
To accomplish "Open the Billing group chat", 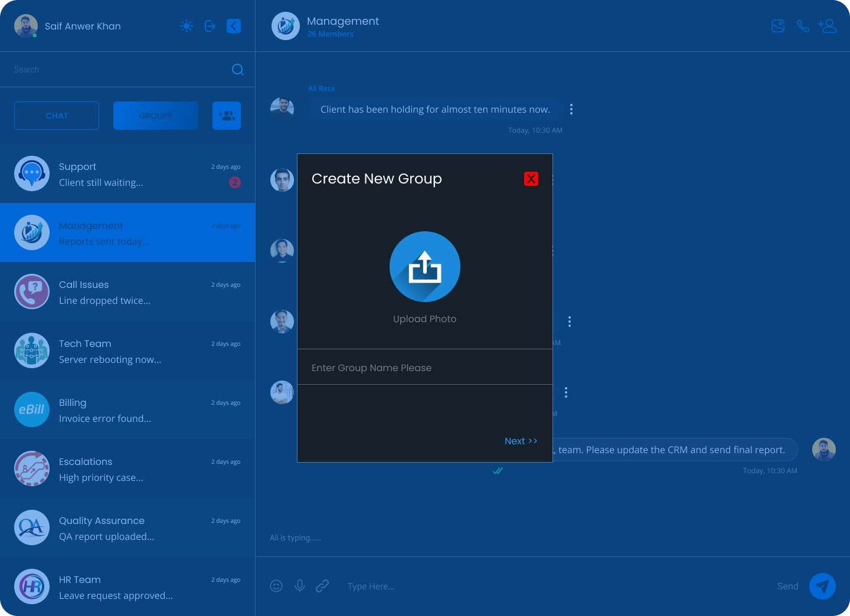I will coord(127,409).
